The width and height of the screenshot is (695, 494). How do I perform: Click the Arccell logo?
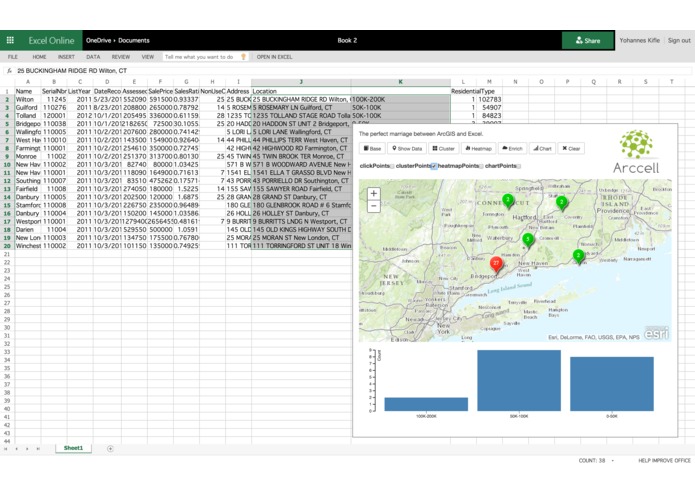point(636,152)
